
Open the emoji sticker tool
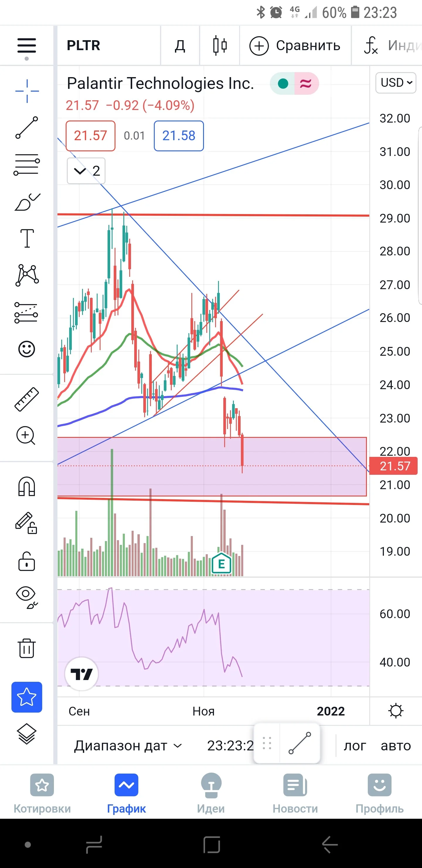tap(27, 349)
